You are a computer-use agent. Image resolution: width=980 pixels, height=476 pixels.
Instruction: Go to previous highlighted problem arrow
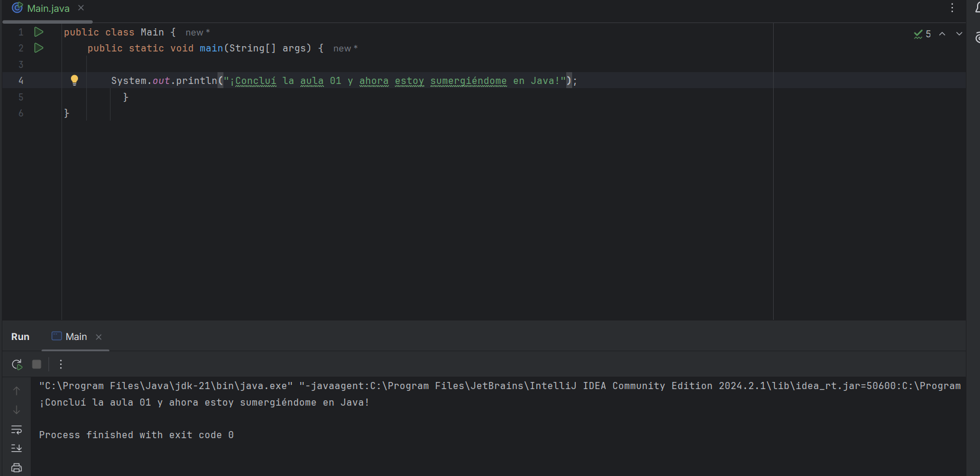coord(942,34)
